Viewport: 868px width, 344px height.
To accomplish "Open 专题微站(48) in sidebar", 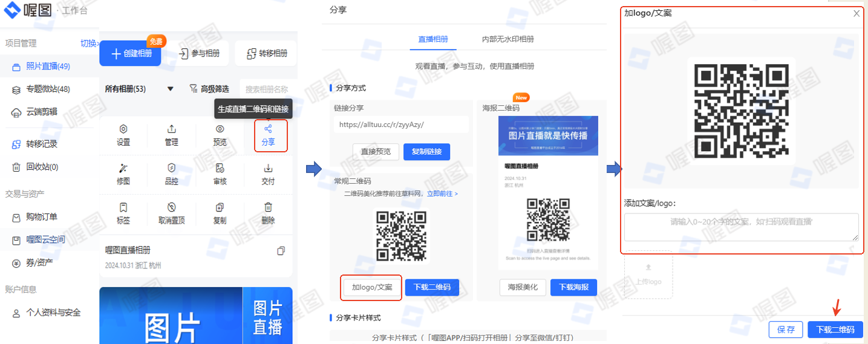I will click(49, 89).
